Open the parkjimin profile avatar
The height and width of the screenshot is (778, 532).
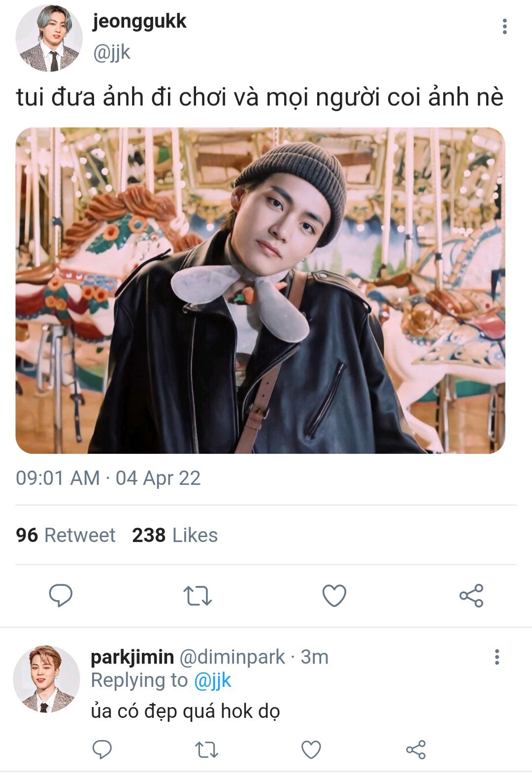46,679
